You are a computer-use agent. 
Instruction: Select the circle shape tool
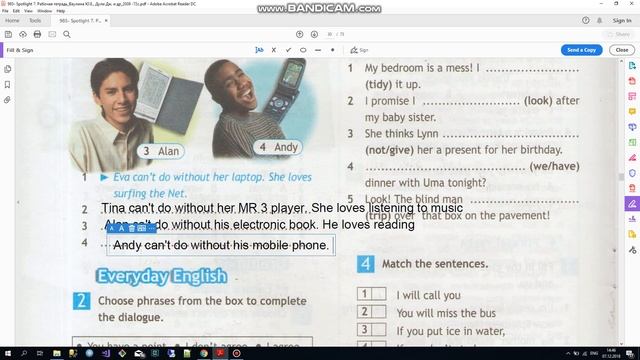coord(303,50)
